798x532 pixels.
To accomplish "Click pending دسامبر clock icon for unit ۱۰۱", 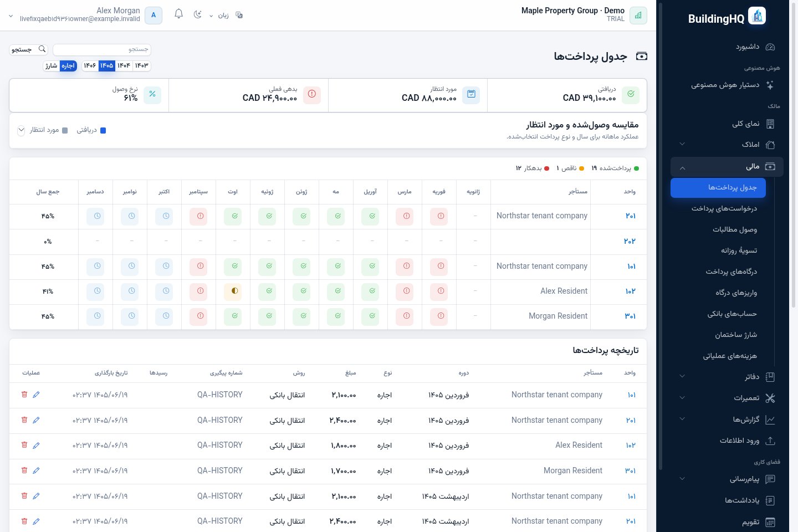I will 95,266.
